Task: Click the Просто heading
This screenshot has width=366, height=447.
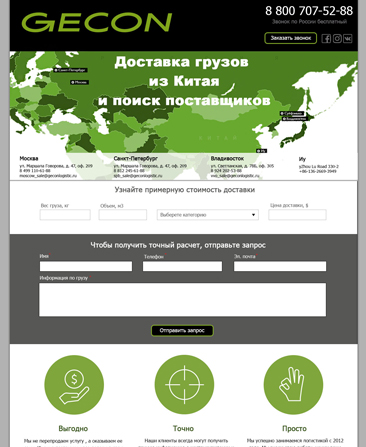Action: (x=294, y=428)
